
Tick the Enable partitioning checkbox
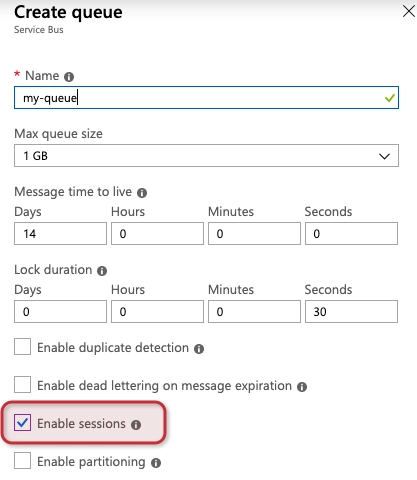pos(22,461)
